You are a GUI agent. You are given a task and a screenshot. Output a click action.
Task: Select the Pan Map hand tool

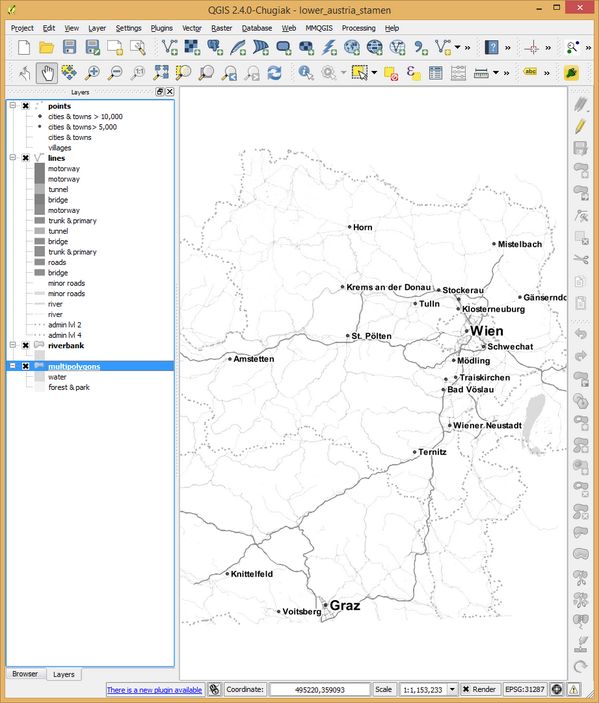[x=47, y=73]
